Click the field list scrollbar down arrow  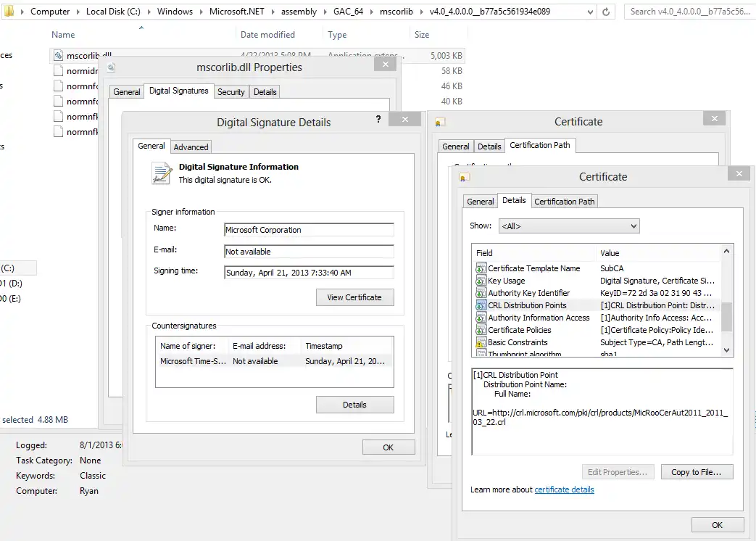click(726, 350)
